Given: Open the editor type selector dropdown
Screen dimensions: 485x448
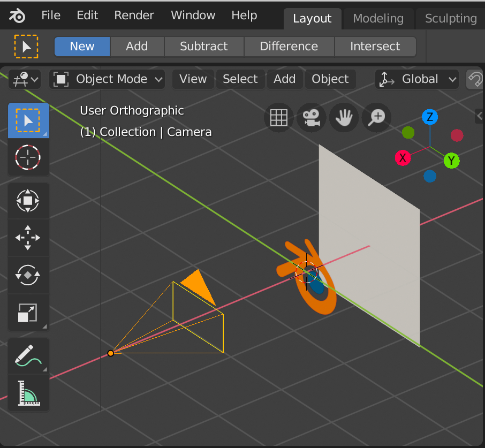Looking at the screenshot, I should [24, 79].
